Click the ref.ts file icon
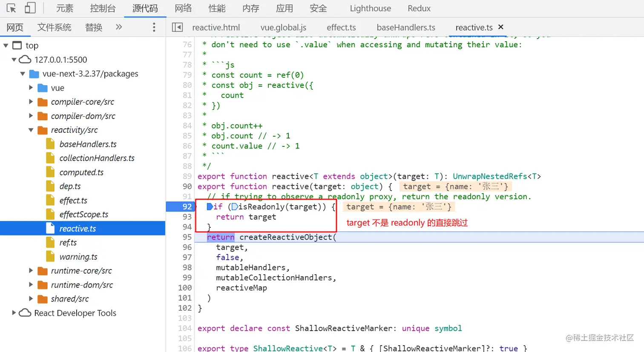The height and width of the screenshot is (352, 644). coord(50,242)
